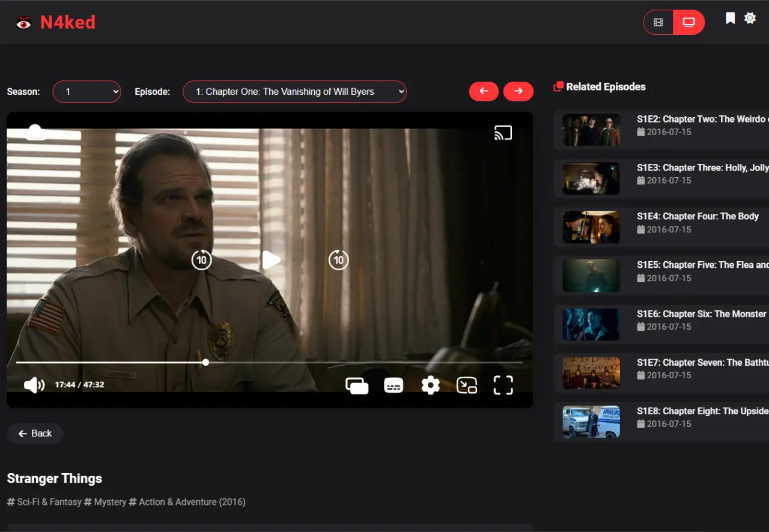769x532 pixels.
Task: Select the Sci-Fi & Fantasy genre tag
Action: (x=44, y=502)
